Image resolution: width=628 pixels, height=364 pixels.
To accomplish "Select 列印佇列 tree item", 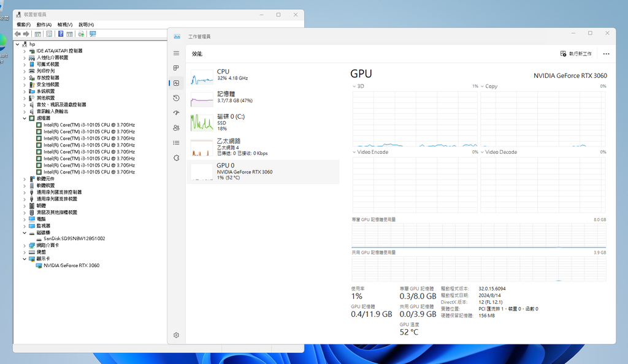I will (45, 71).
